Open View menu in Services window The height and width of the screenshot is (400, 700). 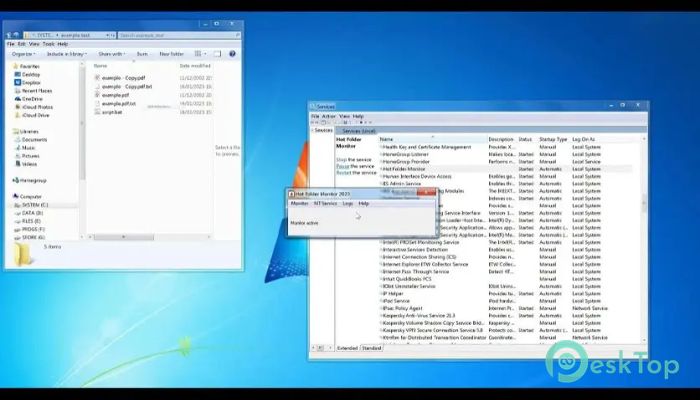344,116
